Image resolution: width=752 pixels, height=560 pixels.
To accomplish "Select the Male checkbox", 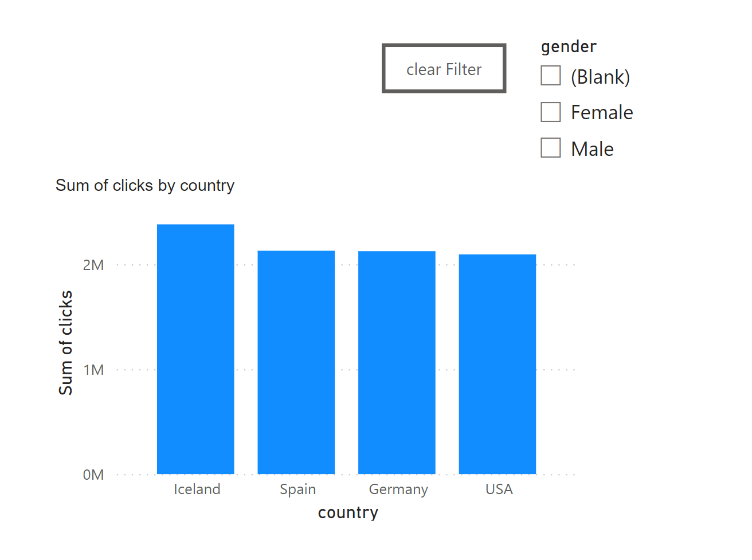I will (550, 147).
